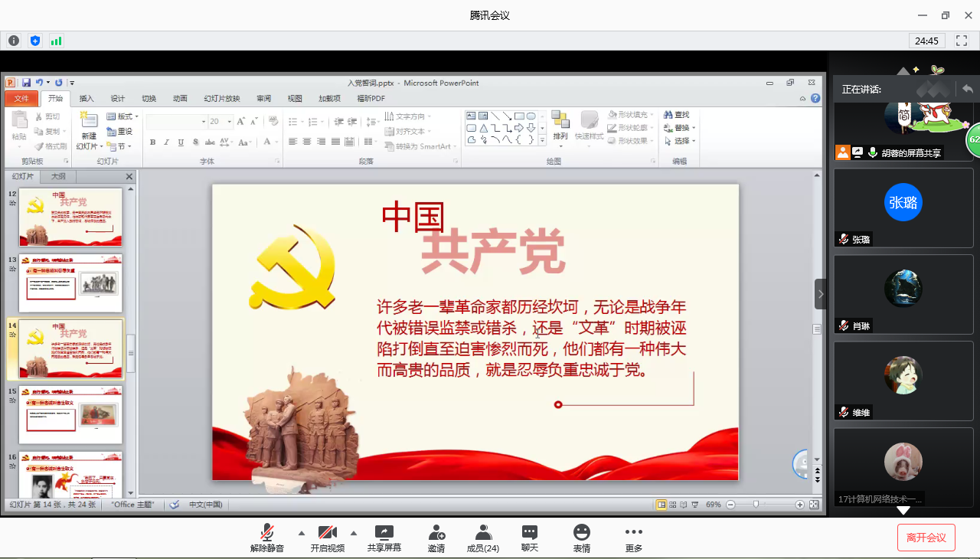Minimize the ribbon with the caret icon
Screen dimensions: 980x559
(x=803, y=98)
